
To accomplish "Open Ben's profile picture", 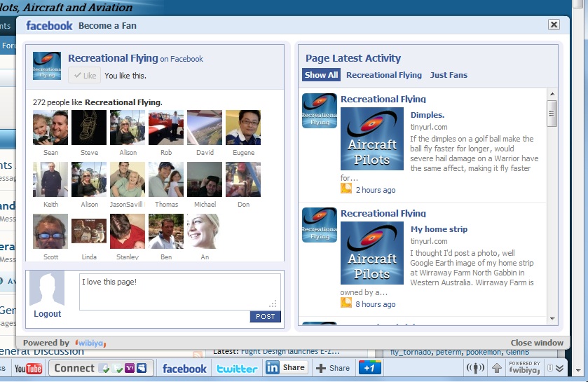I will tap(166, 231).
